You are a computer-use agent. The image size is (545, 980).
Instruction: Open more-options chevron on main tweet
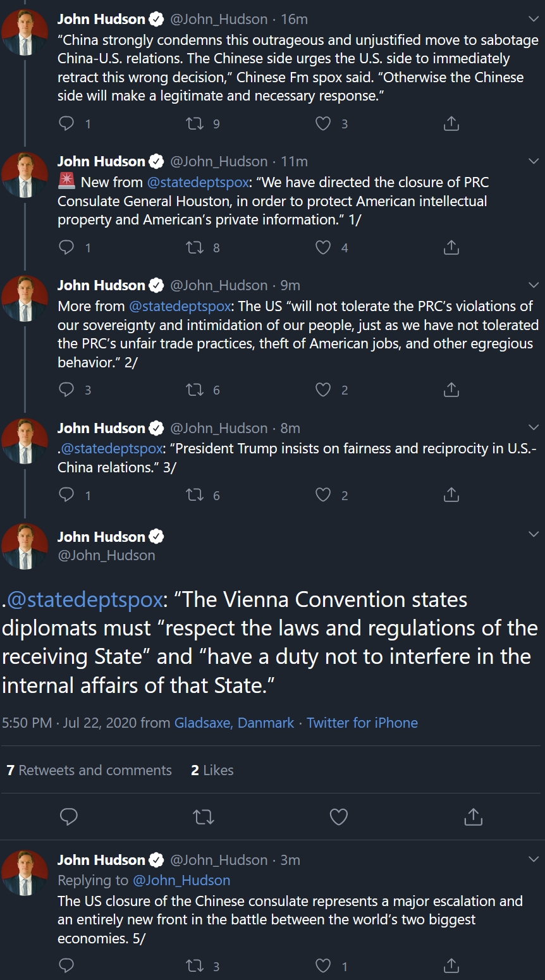pyautogui.click(x=533, y=535)
